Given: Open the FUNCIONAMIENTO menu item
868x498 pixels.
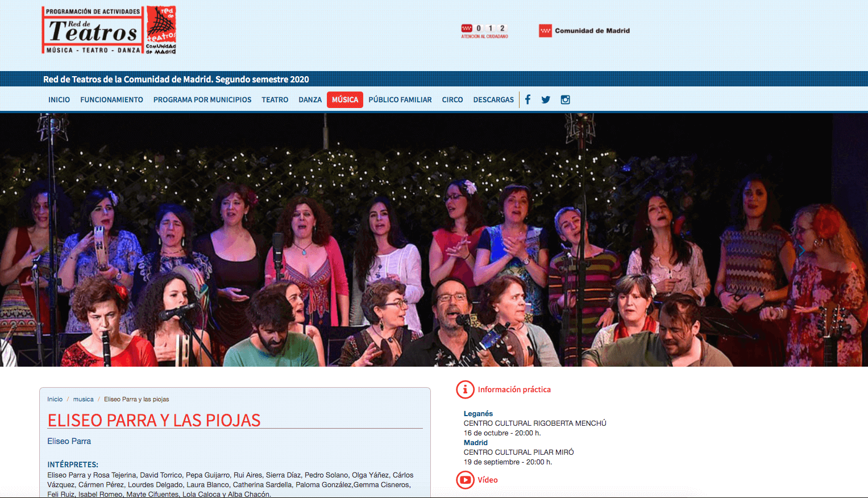Looking at the screenshot, I should [111, 99].
